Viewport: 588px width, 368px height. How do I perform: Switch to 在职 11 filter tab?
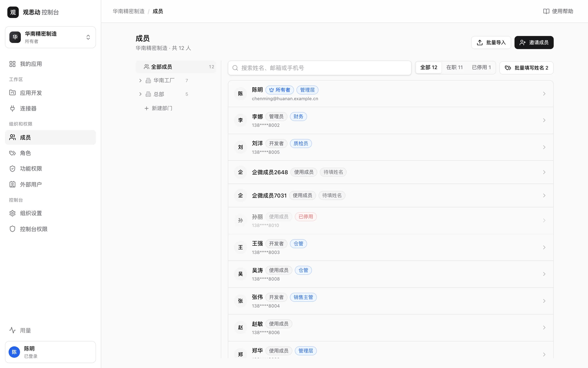[454, 68]
